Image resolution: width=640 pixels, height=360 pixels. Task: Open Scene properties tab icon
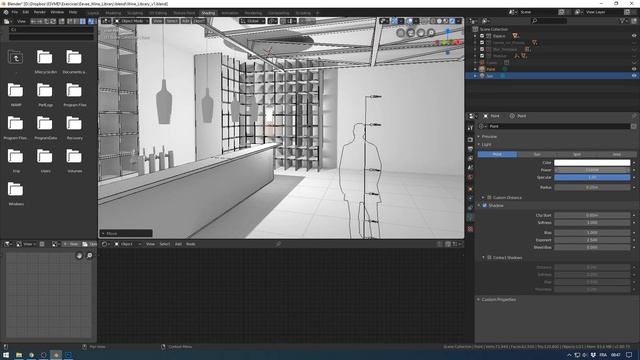[x=470, y=168]
